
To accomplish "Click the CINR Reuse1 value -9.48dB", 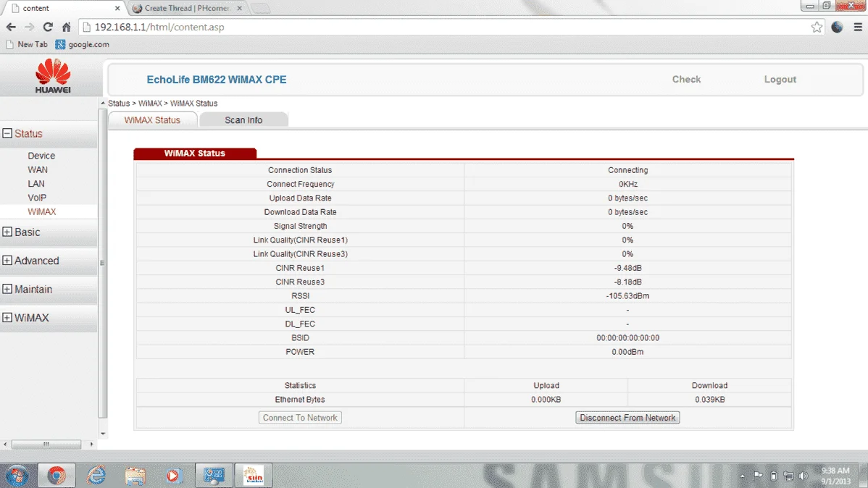I will (x=627, y=268).
